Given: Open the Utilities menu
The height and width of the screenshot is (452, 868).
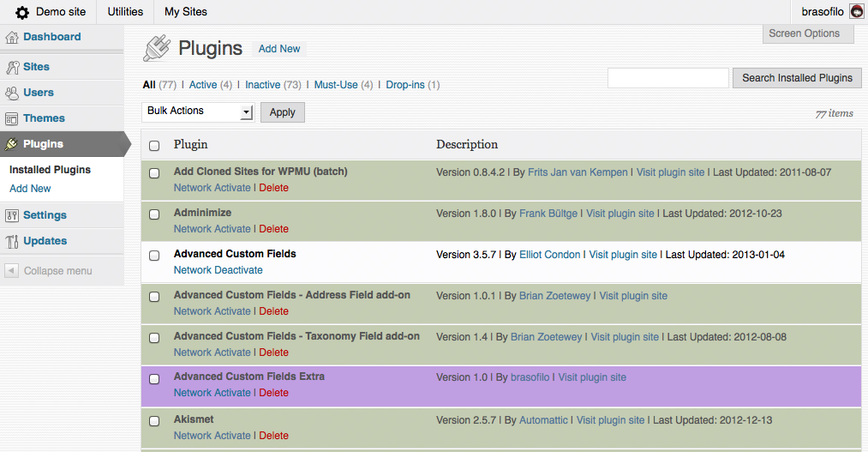Looking at the screenshot, I should 125,12.
